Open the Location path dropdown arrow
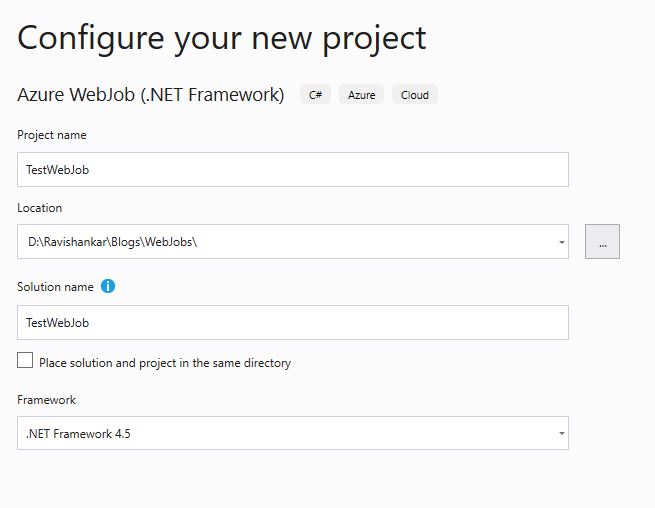 click(561, 242)
